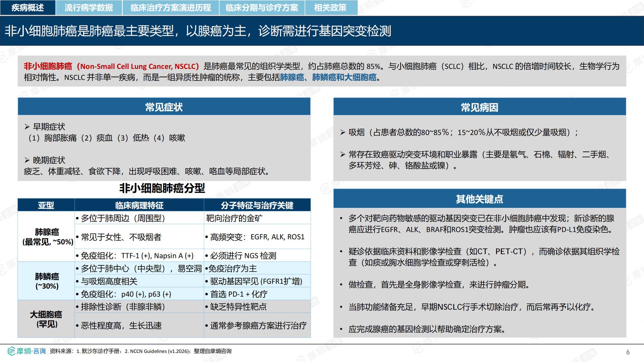This screenshot has width=644, height=362.
Task: Click the 非小细胞肺癌分型 table title
Action: [162, 188]
